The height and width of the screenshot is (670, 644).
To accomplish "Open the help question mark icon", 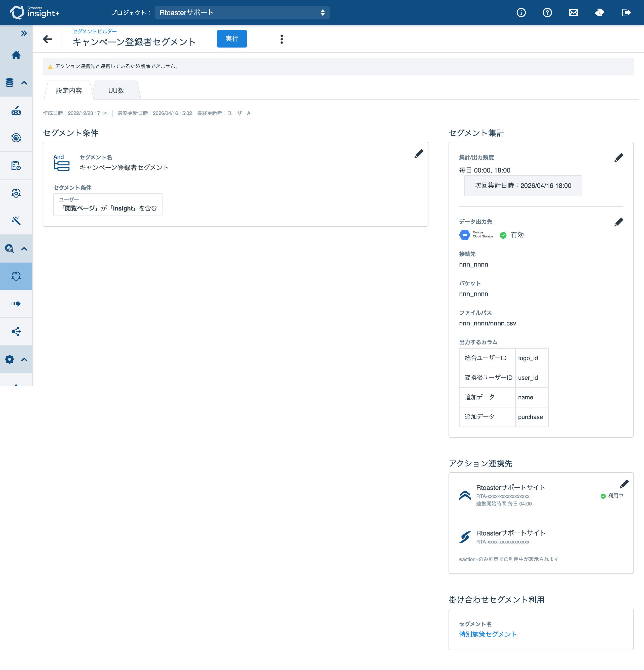I will coord(547,13).
